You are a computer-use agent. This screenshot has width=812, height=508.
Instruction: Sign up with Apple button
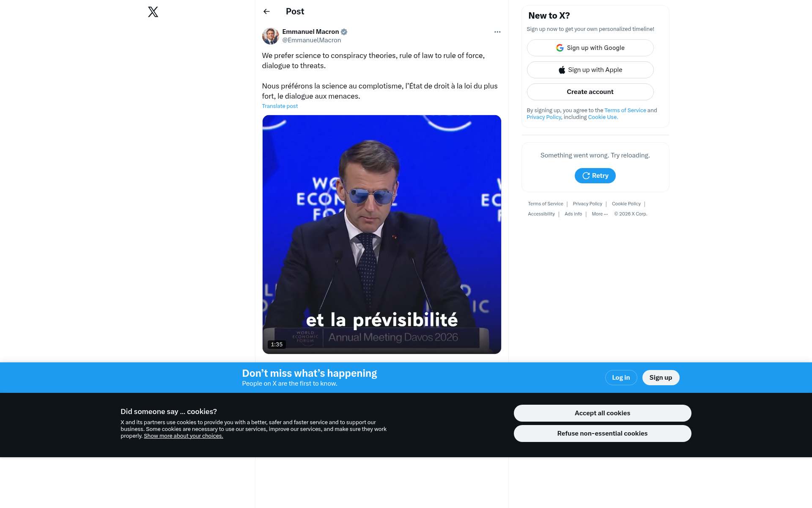[590, 70]
